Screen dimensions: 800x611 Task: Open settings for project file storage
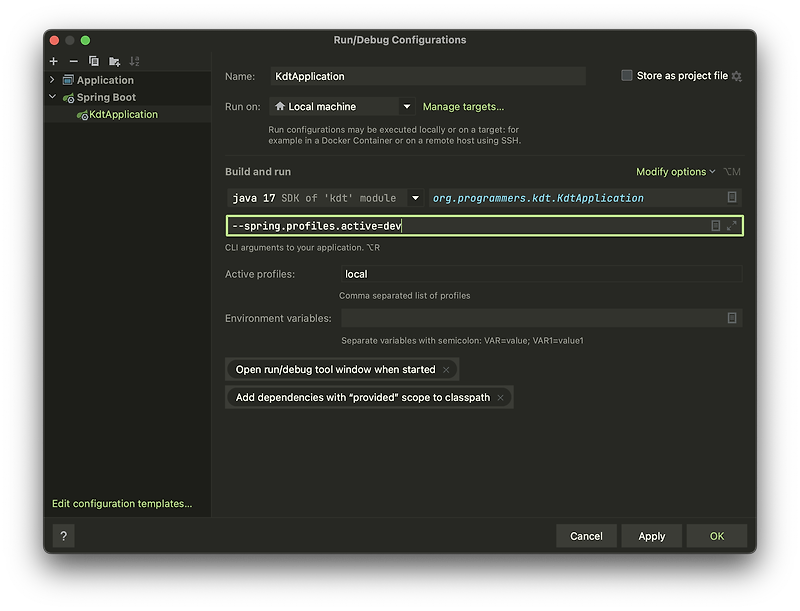pyautogui.click(x=736, y=75)
